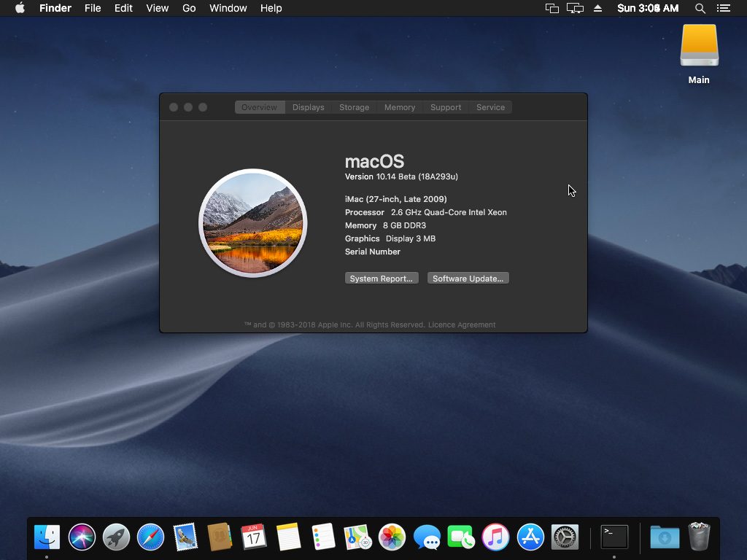
Task: Click the eject icon in menu bar
Action: coord(598,8)
